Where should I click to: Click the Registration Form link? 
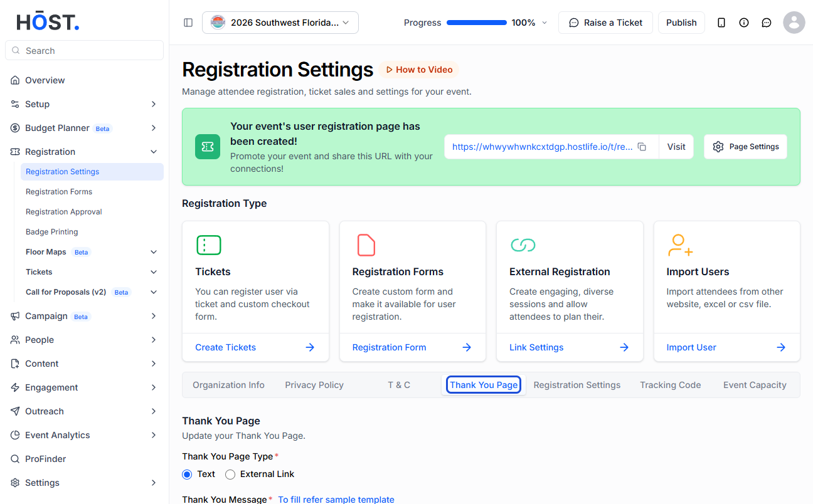pyautogui.click(x=389, y=347)
